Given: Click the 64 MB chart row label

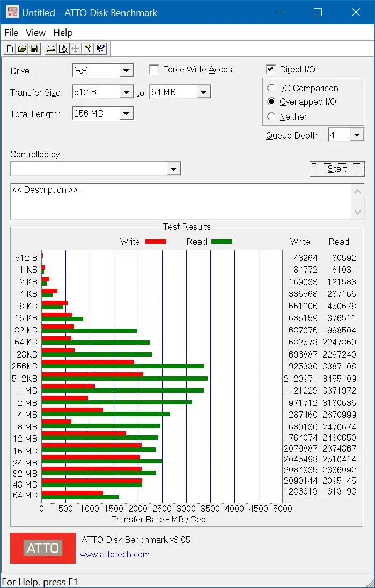Looking at the screenshot, I should (25, 495).
